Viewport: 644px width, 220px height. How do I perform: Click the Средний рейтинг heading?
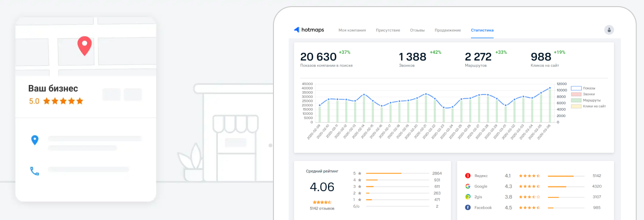pyautogui.click(x=322, y=171)
